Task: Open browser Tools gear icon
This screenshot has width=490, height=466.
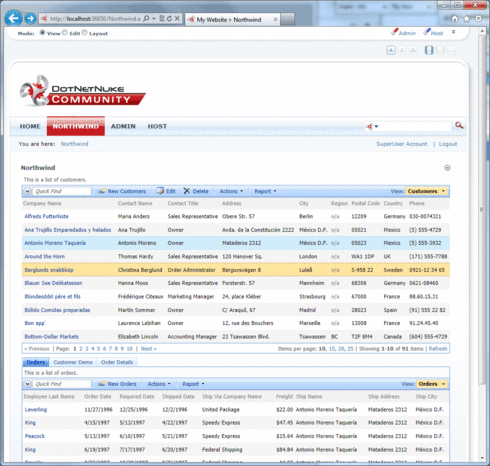Action: tap(478, 19)
